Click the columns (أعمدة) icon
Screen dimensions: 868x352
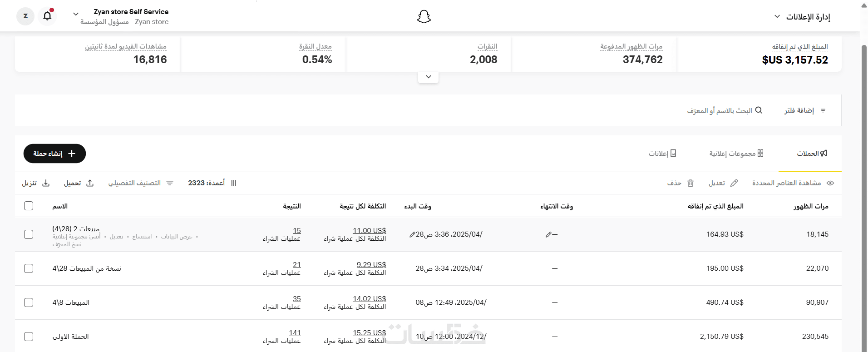234,183
